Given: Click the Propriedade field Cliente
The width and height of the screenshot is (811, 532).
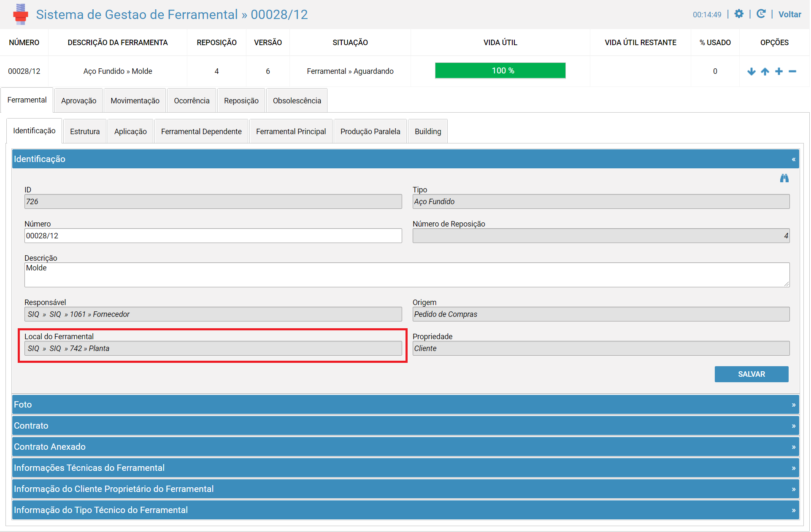Looking at the screenshot, I should (601, 348).
